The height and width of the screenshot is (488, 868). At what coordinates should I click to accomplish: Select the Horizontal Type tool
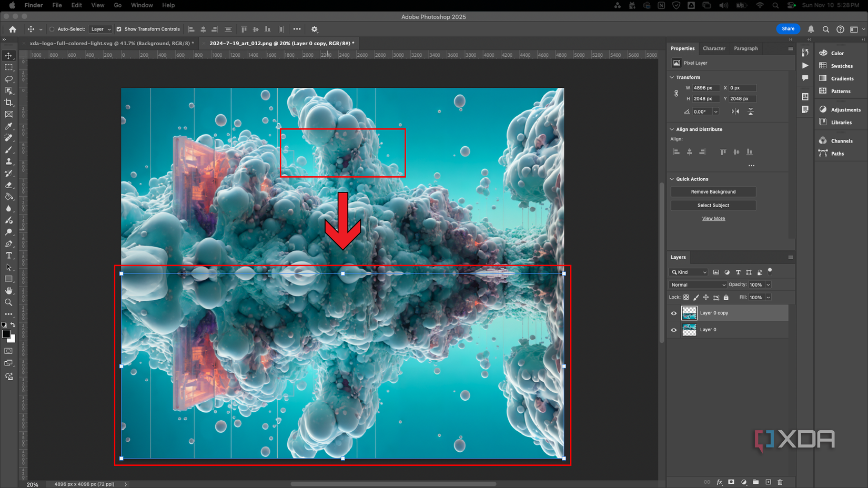pos(8,256)
